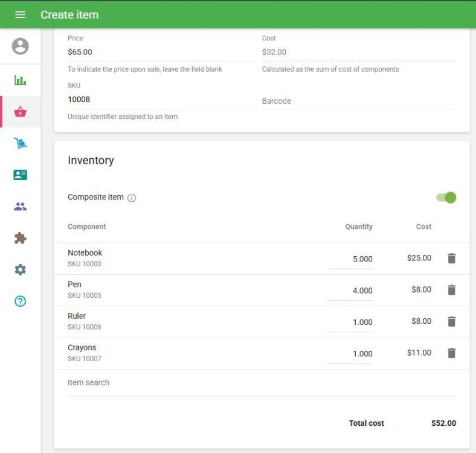Click Composite item info icon
The height and width of the screenshot is (453, 476).
132,198
